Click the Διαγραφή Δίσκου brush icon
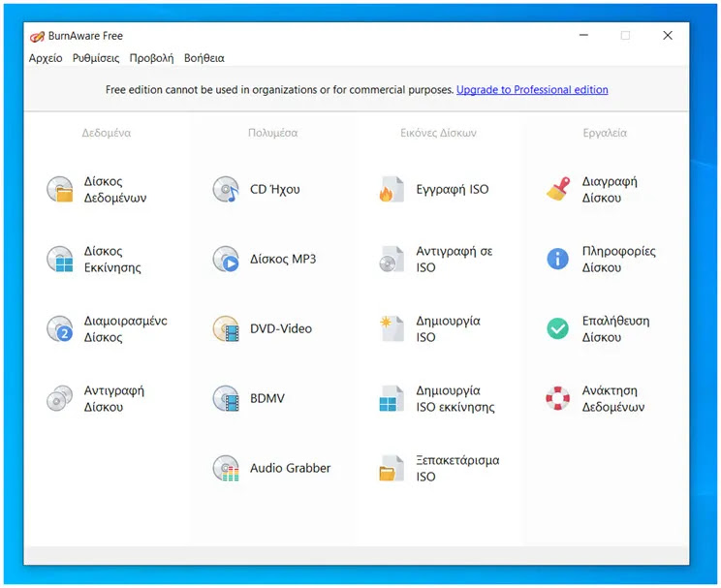This screenshot has width=721, height=588. point(558,190)
